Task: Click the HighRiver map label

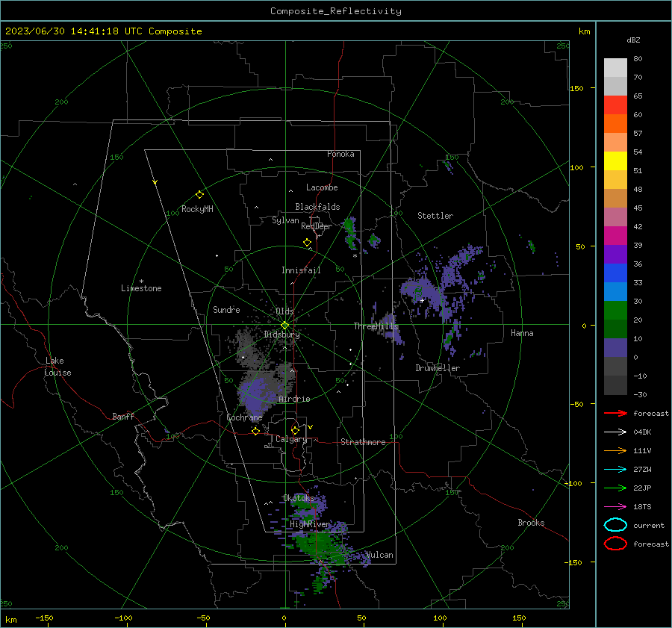Action: click(310, 524)
